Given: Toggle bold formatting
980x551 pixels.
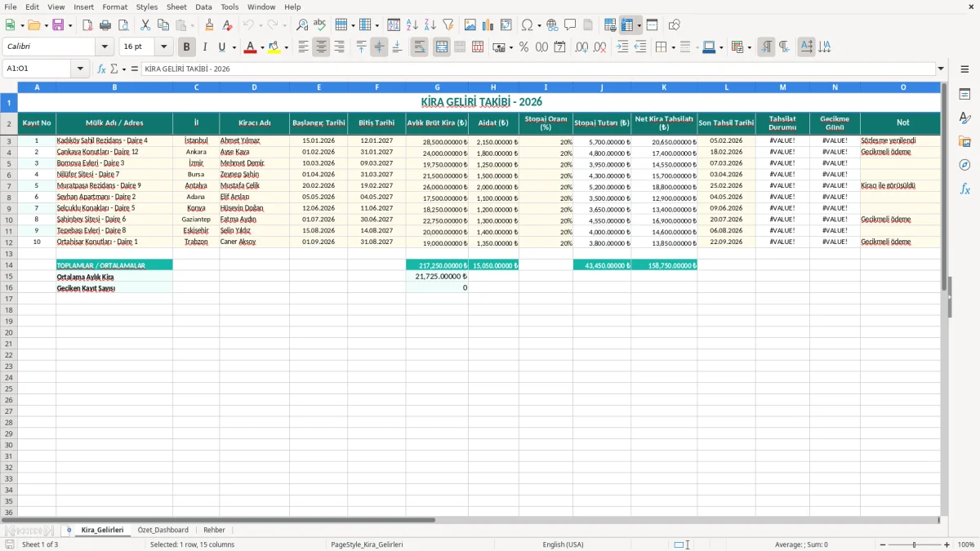Looking at the screenshot, I should [x=187, y=47].
